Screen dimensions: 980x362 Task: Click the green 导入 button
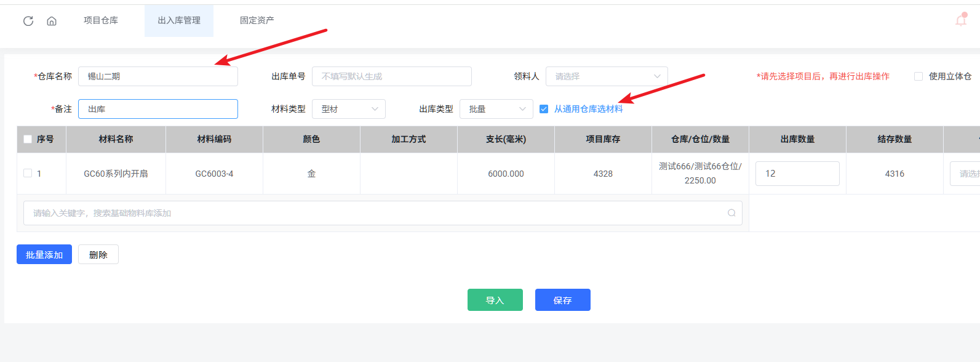coord(495,300)
